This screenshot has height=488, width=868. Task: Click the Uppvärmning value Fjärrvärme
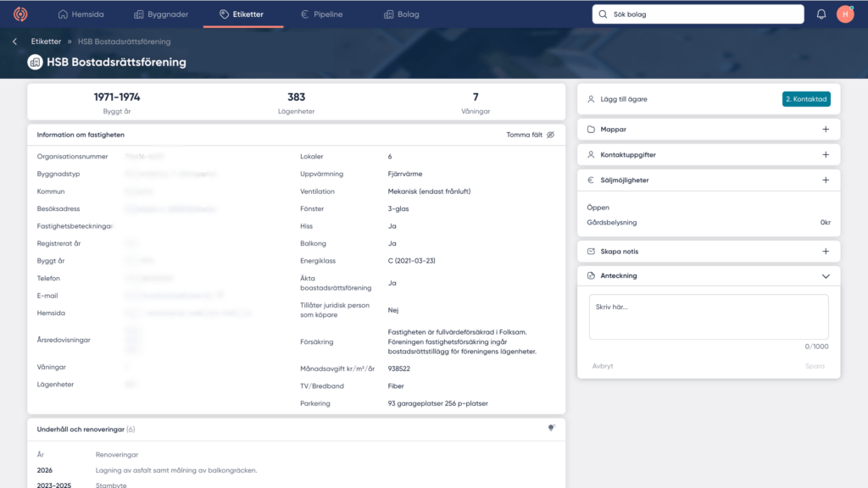(404, 174)
